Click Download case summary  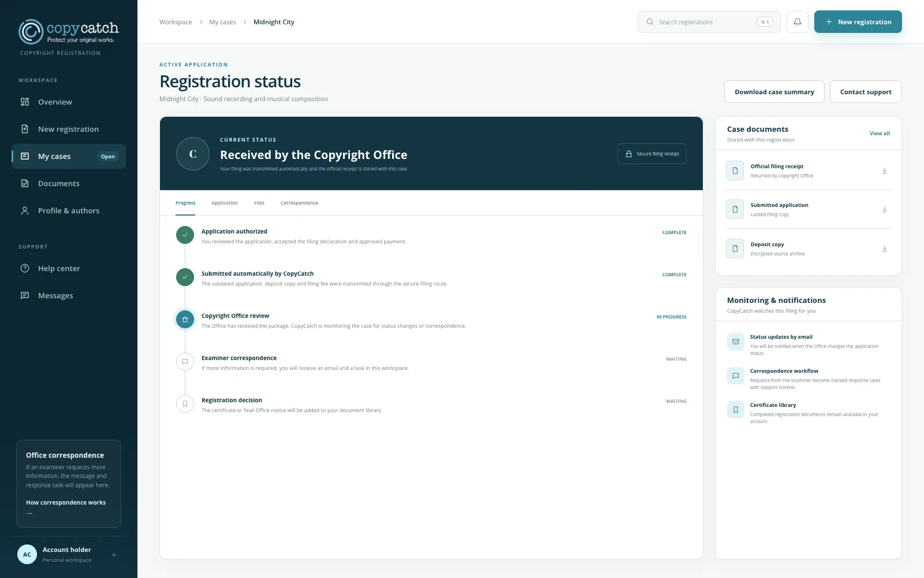[x=774, y=92]
